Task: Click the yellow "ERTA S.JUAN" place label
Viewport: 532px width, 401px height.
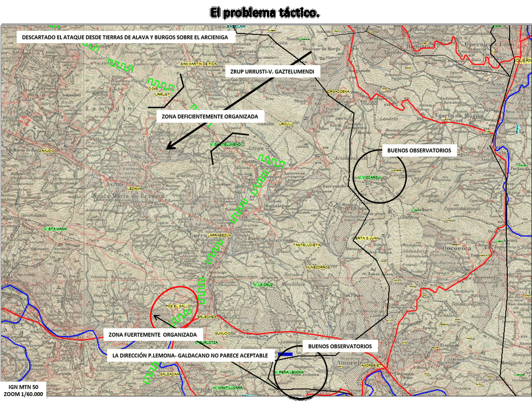Action: (x=367, y=239)
